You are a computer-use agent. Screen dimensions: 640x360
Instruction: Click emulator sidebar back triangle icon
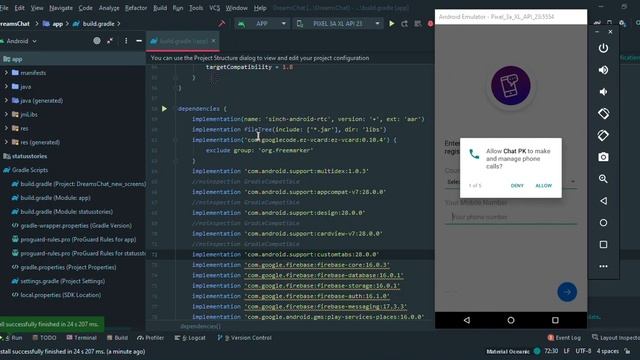pos(603,201)
